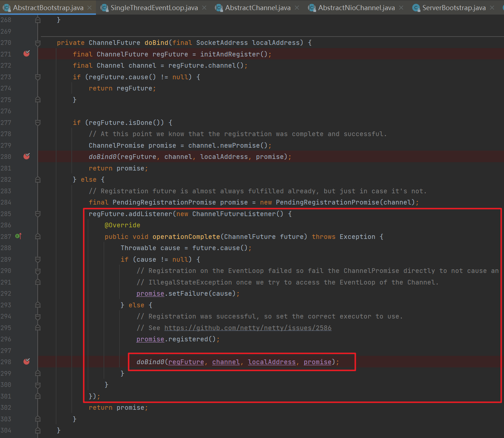
Task: Disable the breakpoint on line 280
Action: click(x=26, y=156)
